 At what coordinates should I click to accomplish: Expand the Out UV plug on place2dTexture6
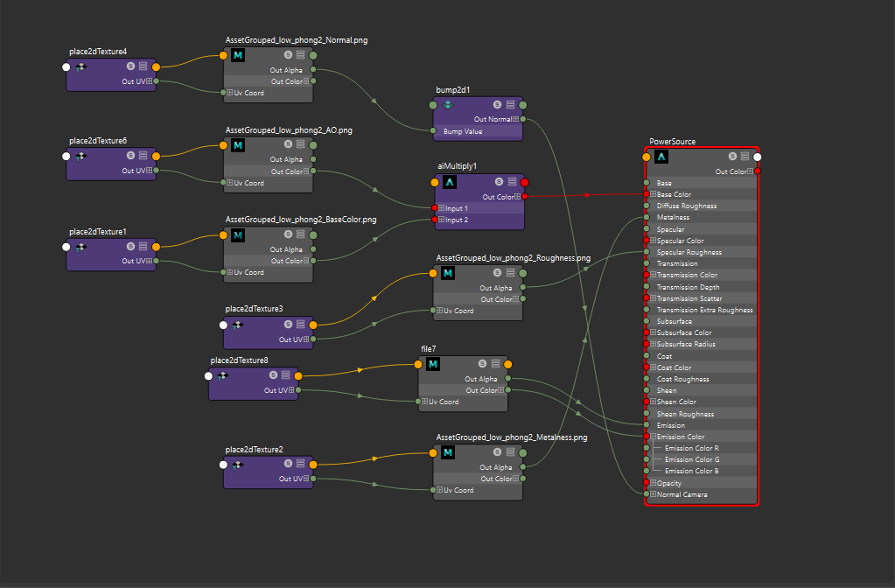149,171
